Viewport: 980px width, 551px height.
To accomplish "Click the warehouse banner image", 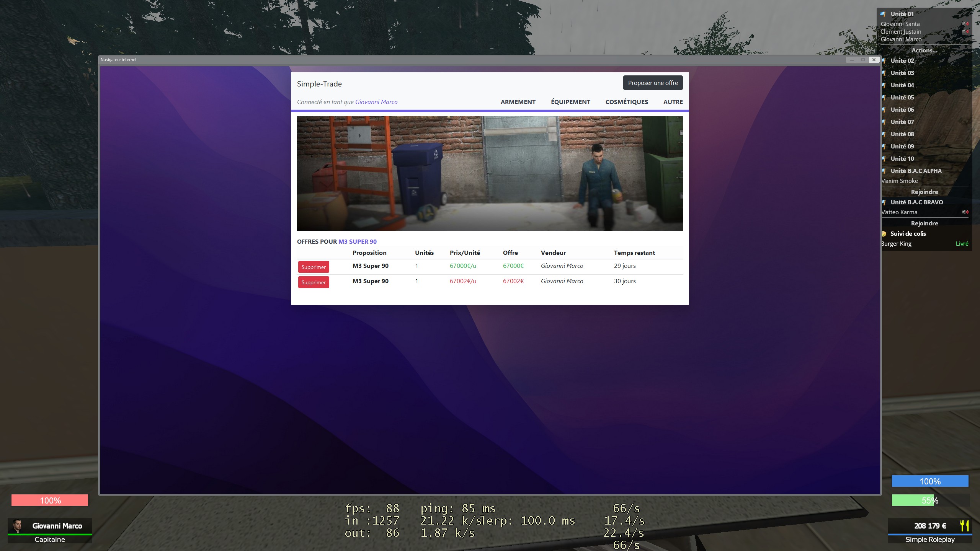I will 490,173.
